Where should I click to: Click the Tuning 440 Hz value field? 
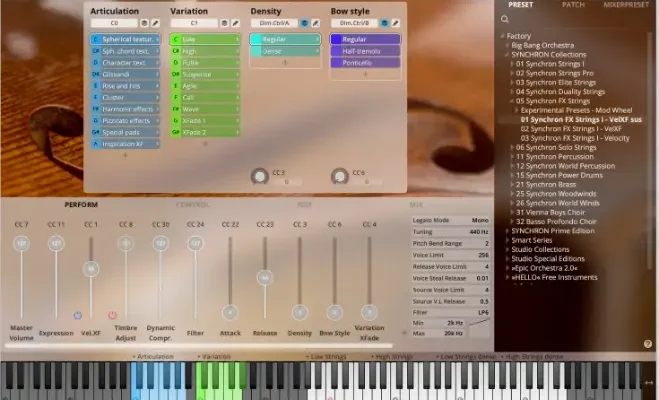pos(477,231)
